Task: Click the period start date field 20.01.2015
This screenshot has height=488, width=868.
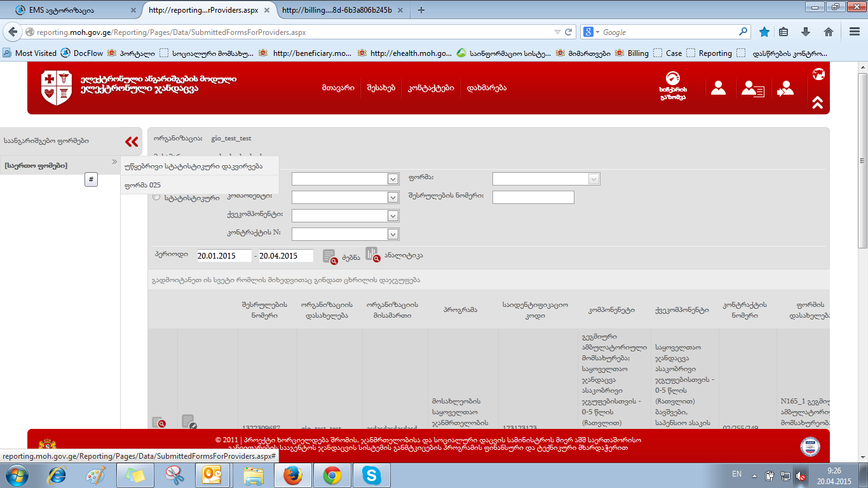Action: point(224,255)
